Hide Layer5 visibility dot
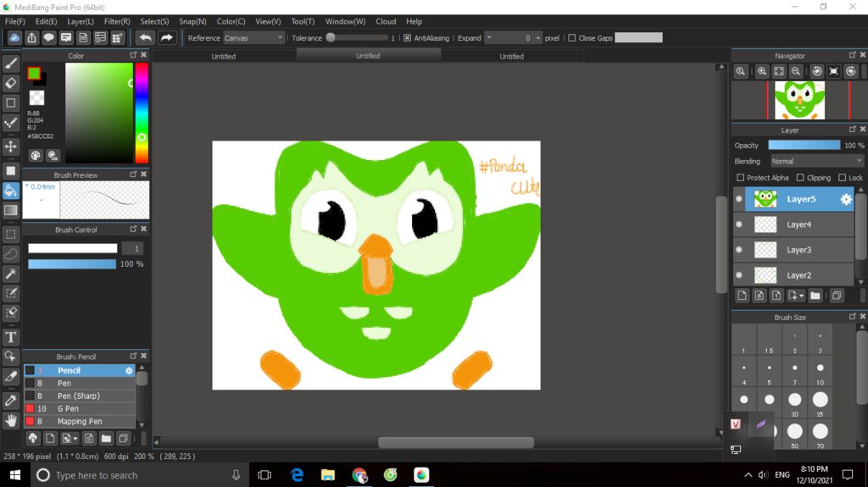 coord(739,199)
